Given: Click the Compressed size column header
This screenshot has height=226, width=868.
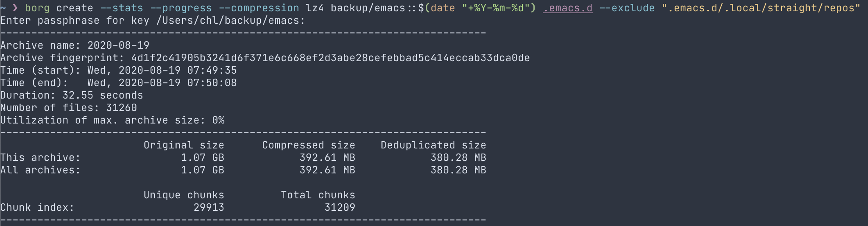Looking at the screenshot, I should [308, 145].
